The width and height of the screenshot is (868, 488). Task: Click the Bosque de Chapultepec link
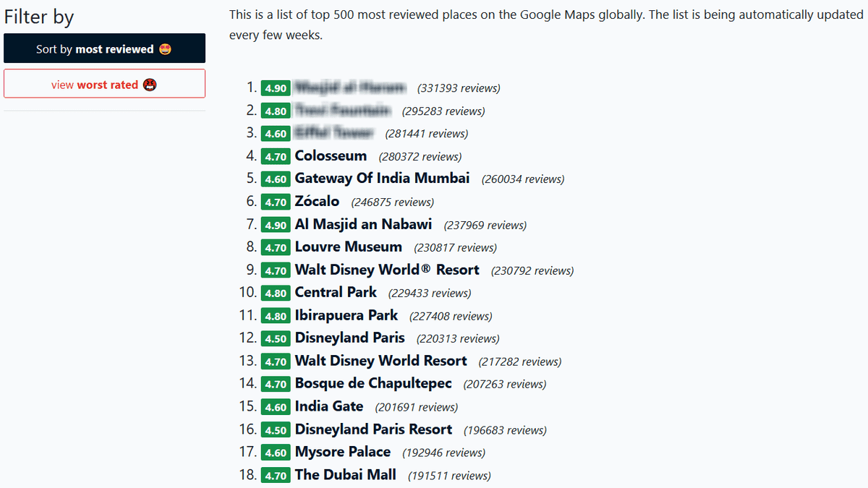tap(373, 383)
